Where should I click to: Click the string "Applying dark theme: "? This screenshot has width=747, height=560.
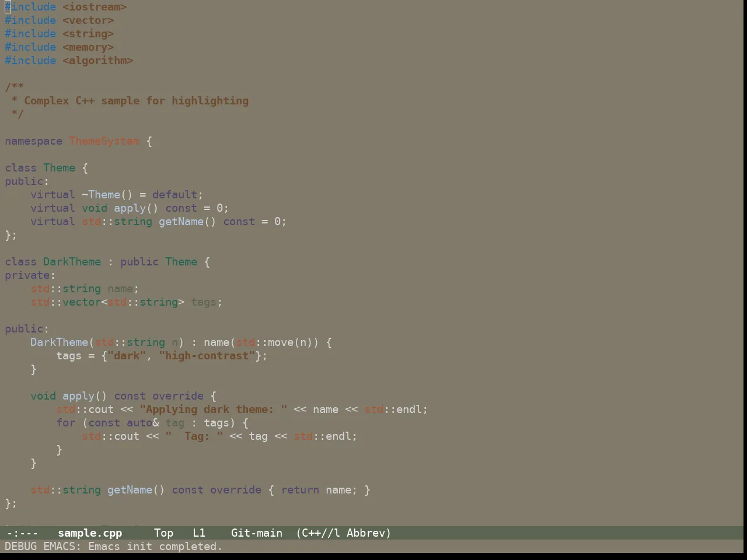pyautogui.click(x=214, y=409)
